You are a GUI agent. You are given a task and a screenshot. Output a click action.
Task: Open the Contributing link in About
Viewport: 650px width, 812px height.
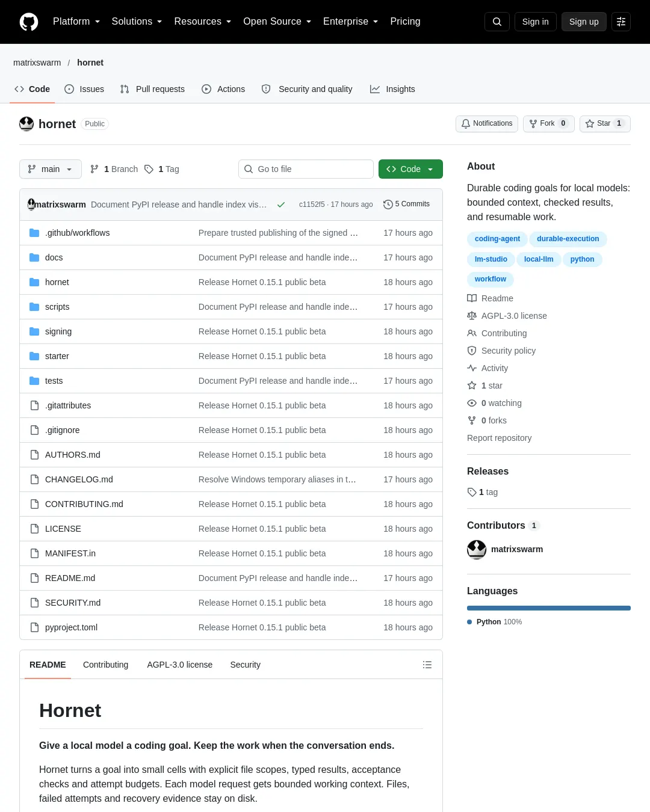click(497, 333)
